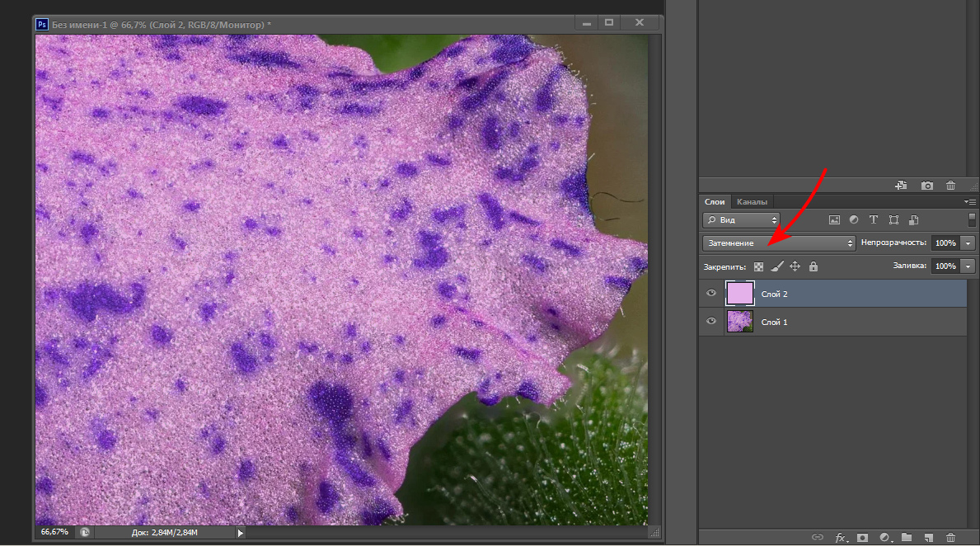Click the Photoshop Ps icon in the title bar
The height and width of the screenshot is (546, 980).
point(42,25)
